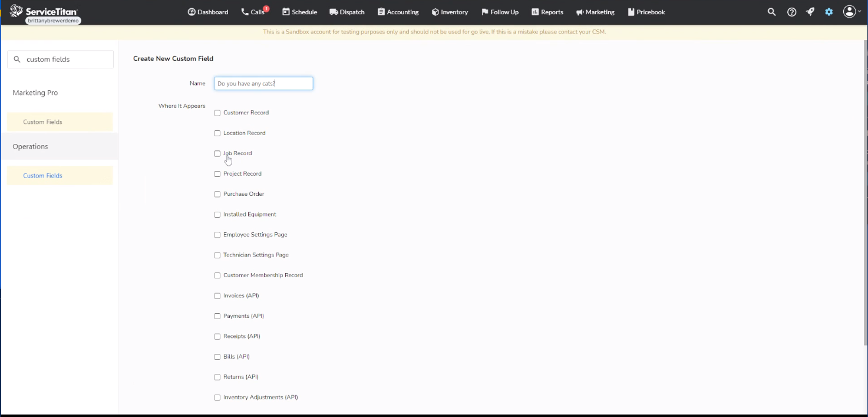
Task: Check the Invoices (API) checkbox
Action: [x=217, y=296]
